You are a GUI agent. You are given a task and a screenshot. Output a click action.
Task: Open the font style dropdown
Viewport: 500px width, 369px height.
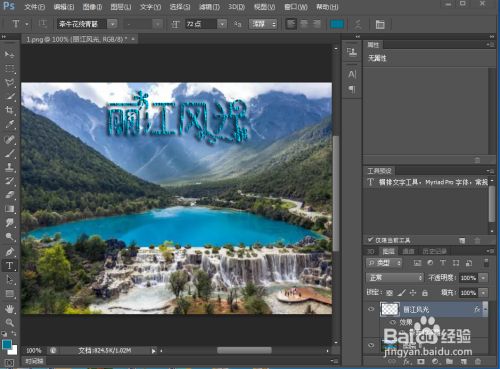158,24
